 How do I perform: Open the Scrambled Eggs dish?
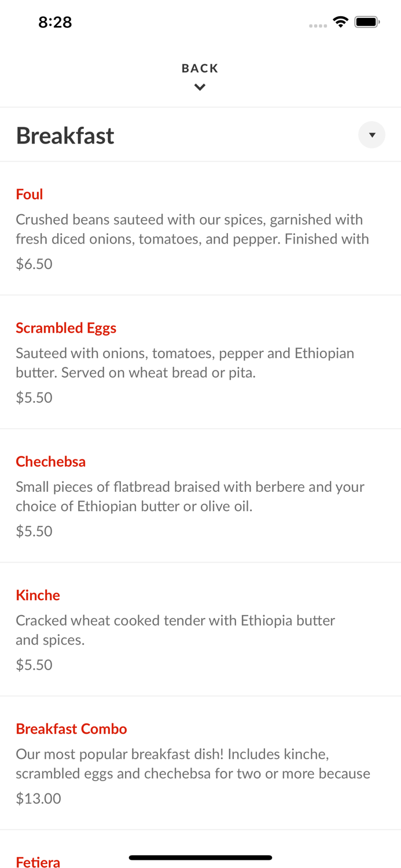(x=66, y=328)
